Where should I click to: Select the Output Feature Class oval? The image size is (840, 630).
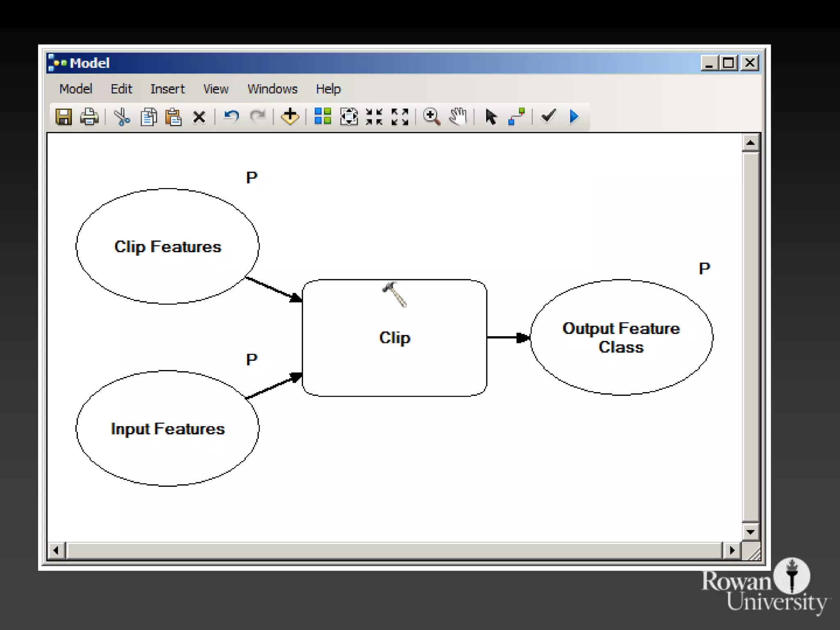tap(621, 337)
